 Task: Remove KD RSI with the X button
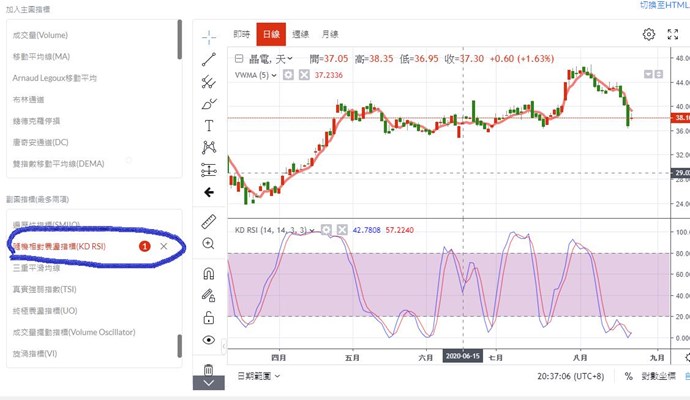164,245
